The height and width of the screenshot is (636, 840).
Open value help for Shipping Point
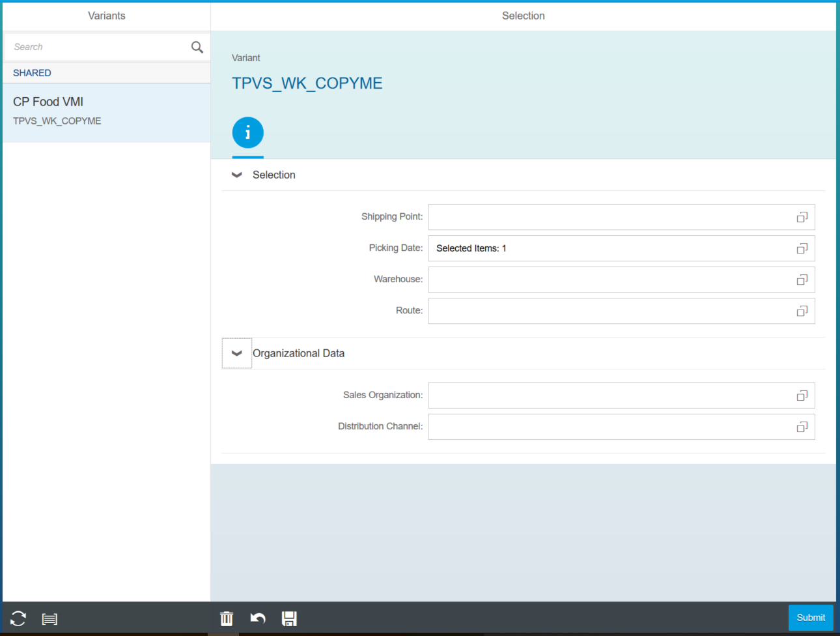(802, 218)
